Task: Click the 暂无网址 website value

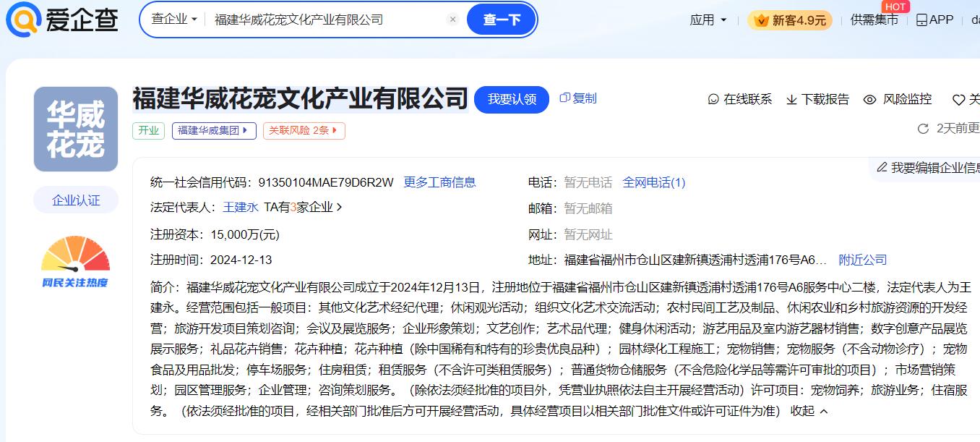Action: pyautogui.click(x=588, y=234)
